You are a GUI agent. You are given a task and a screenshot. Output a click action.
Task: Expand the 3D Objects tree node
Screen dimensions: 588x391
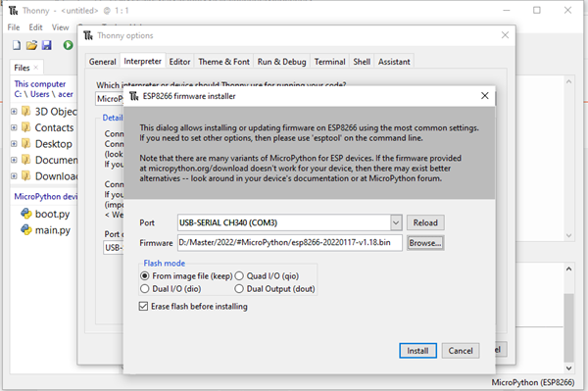point(14,112)
